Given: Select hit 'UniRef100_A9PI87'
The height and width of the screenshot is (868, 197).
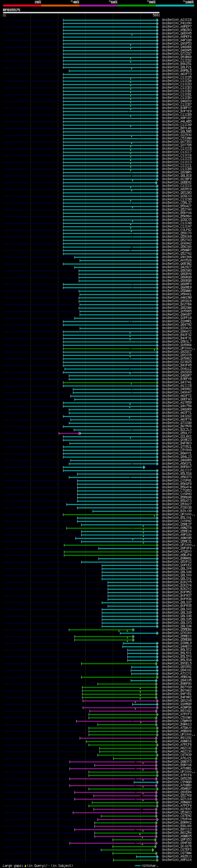Looking at the screenshot, I should click(x=177, y=118).
